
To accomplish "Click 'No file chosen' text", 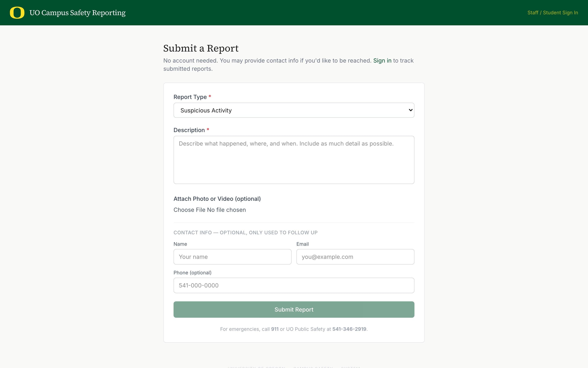I will 226,210.
